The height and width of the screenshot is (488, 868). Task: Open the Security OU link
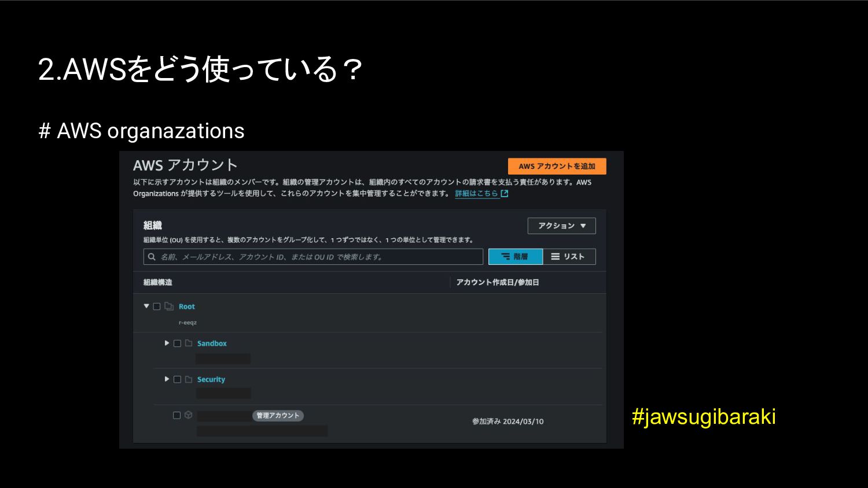211,380
